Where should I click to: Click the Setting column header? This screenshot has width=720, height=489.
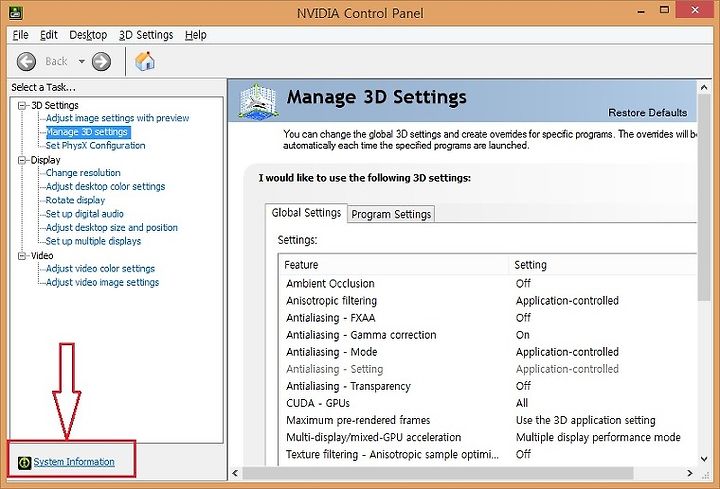[603, 265]
